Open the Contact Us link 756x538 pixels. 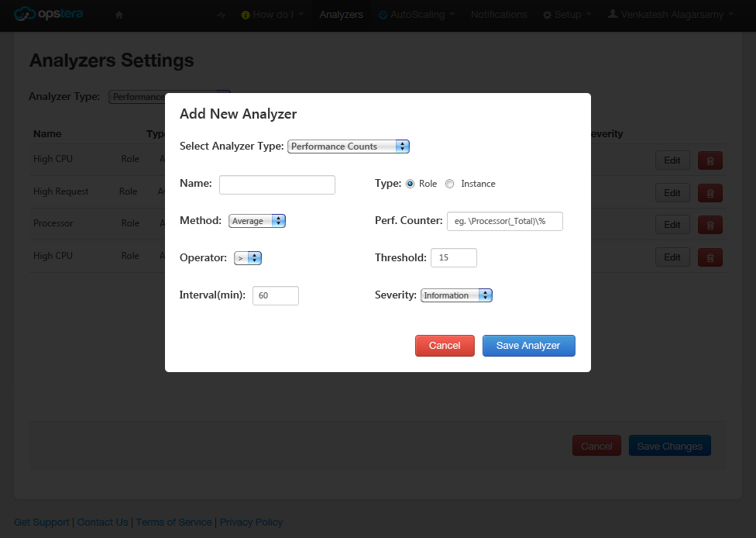click(x=103, y=522)
